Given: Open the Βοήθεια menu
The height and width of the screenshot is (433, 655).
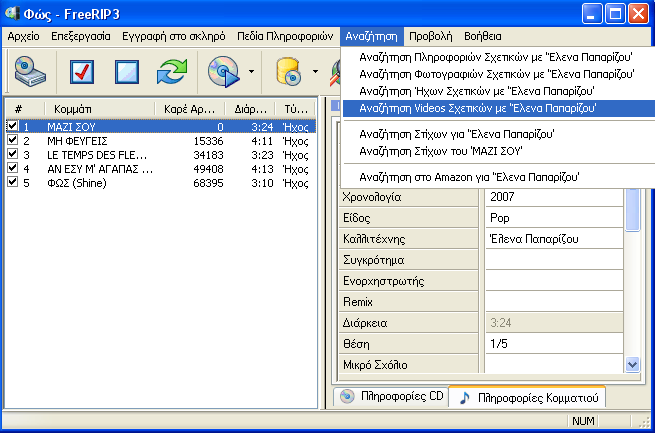Looking at the screenshot, I should pyautogui.click(x=482, y=36).
